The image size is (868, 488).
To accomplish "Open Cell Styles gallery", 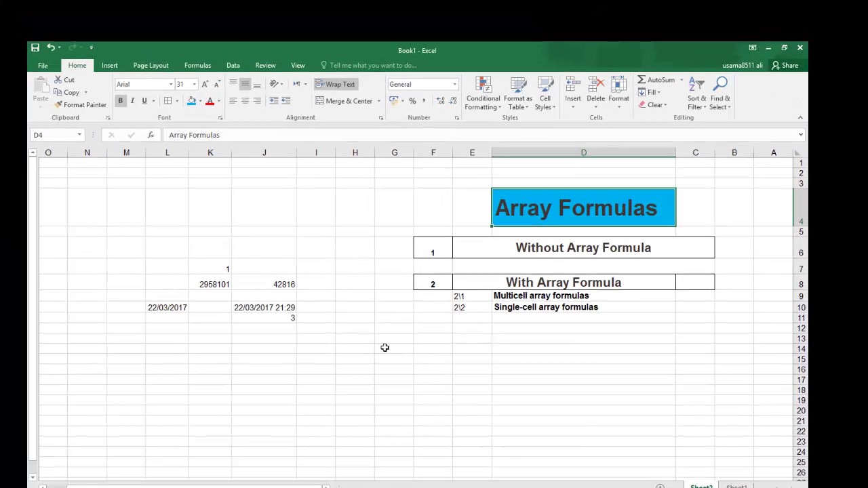I will coord(545,94).
